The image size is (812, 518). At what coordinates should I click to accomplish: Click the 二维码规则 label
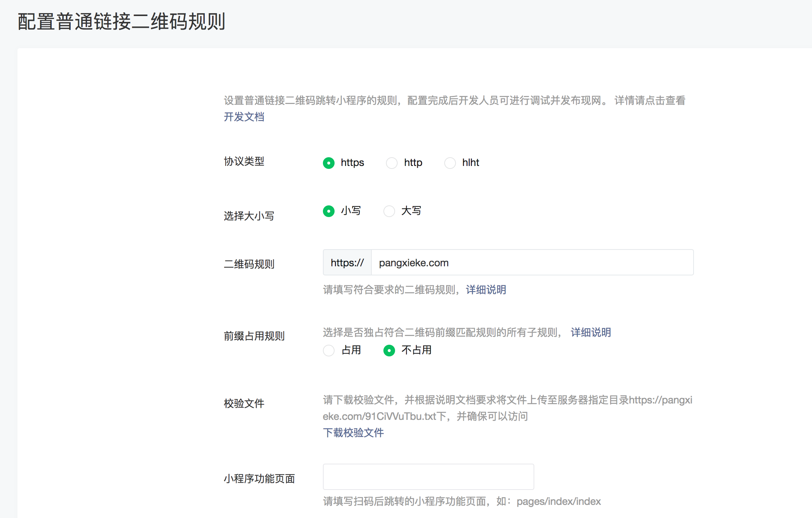(x=249, y=264)
